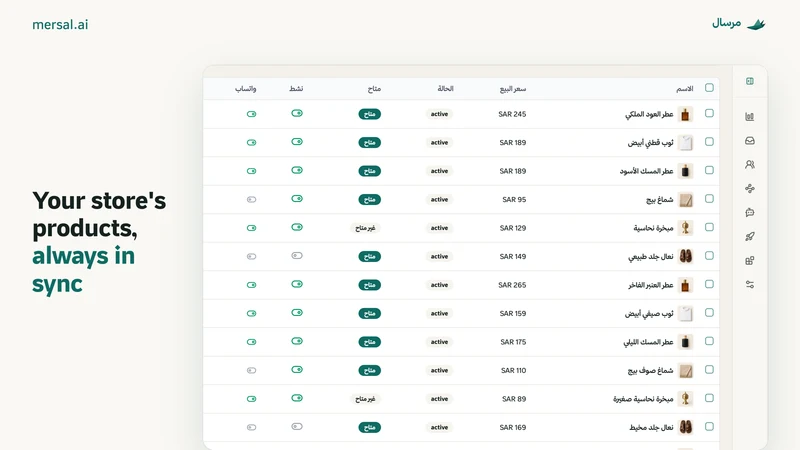This screenshot has height=450, width=800.
Task: Sort by نشط column header
Action: [296, 89]
